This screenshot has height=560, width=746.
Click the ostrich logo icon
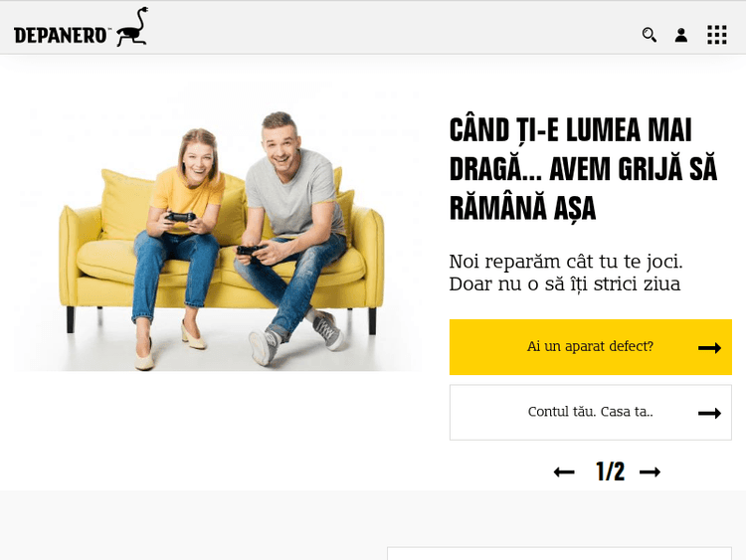[x=132, y=27]
